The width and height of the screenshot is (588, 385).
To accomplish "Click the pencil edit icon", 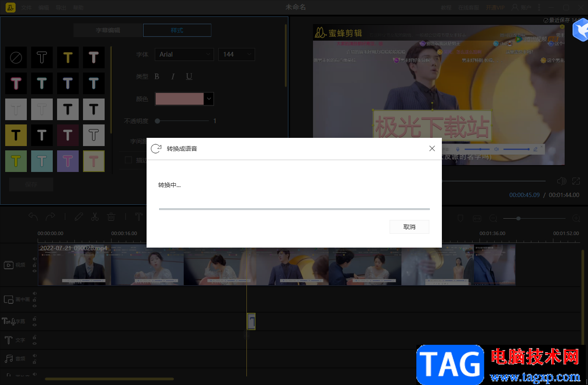I will (x=78, y=216).
